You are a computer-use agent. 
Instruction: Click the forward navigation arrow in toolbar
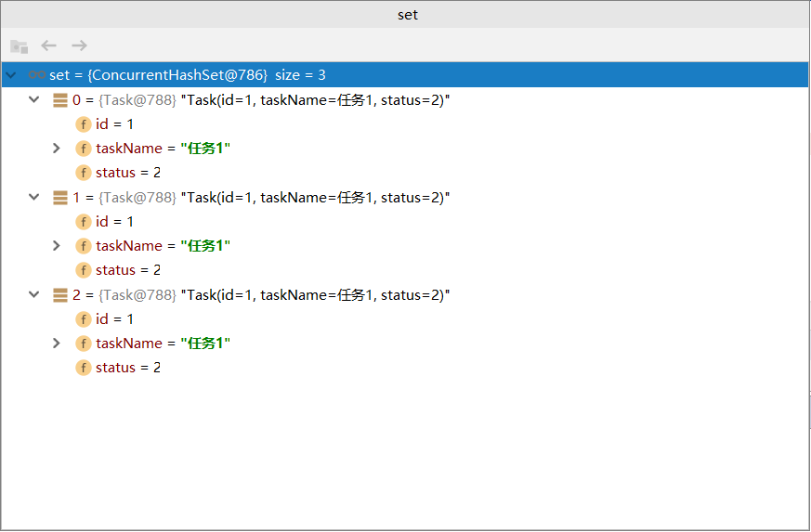tap(79, 45)
